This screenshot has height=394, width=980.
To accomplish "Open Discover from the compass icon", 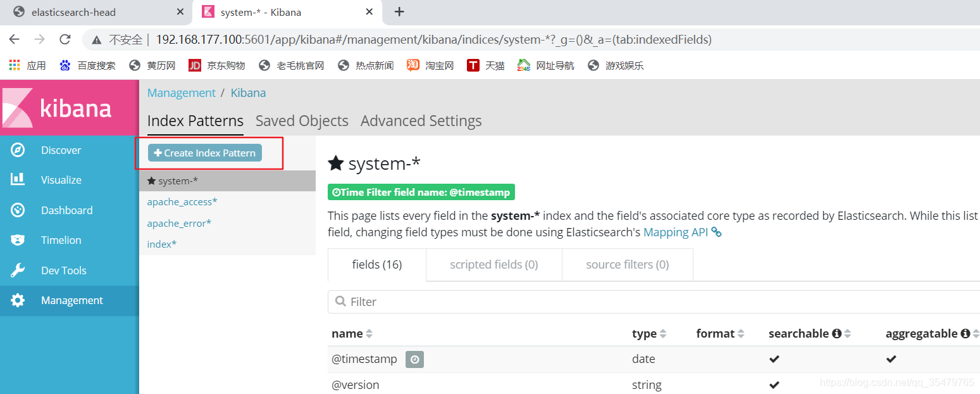I will tap(18, 150).
